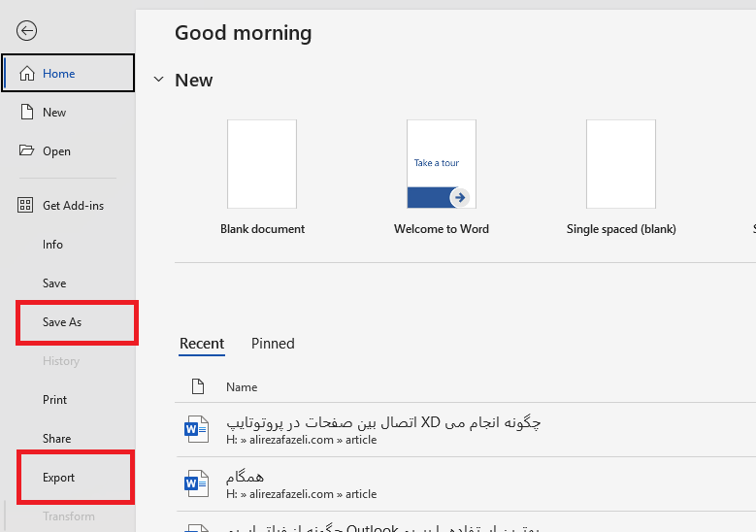Click the Welcome to Word label

pos(442,228)
